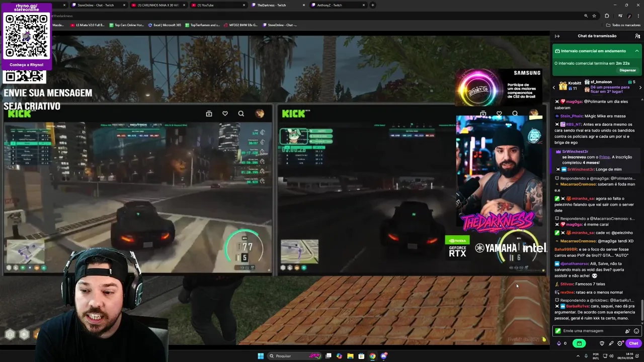The height and width of the screenshot is (362, 644).
Task: Open channel points balance icon
Action: [559, 343]
